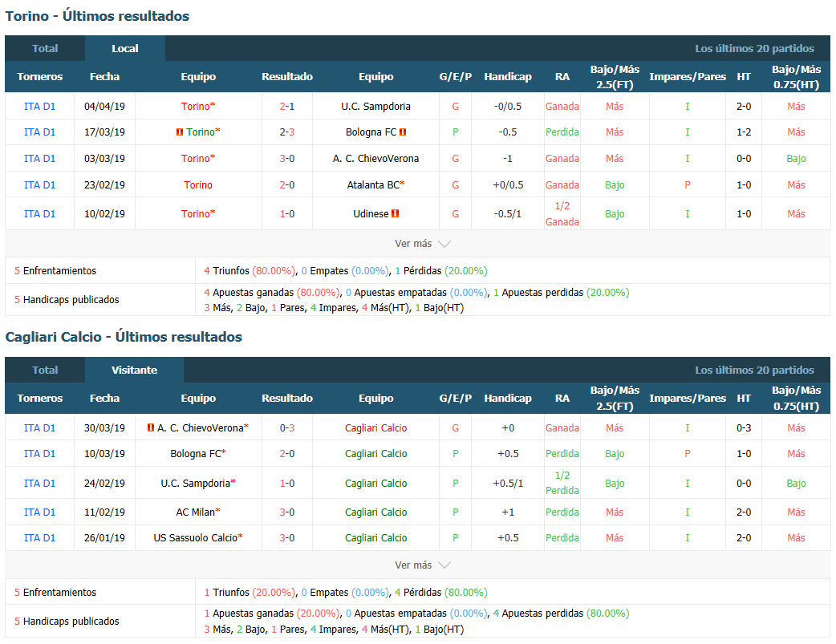Click U.C. Sampdoria in the 24/02/19 row
Viewport: 836px width, 644px height.
pos(196,484)
